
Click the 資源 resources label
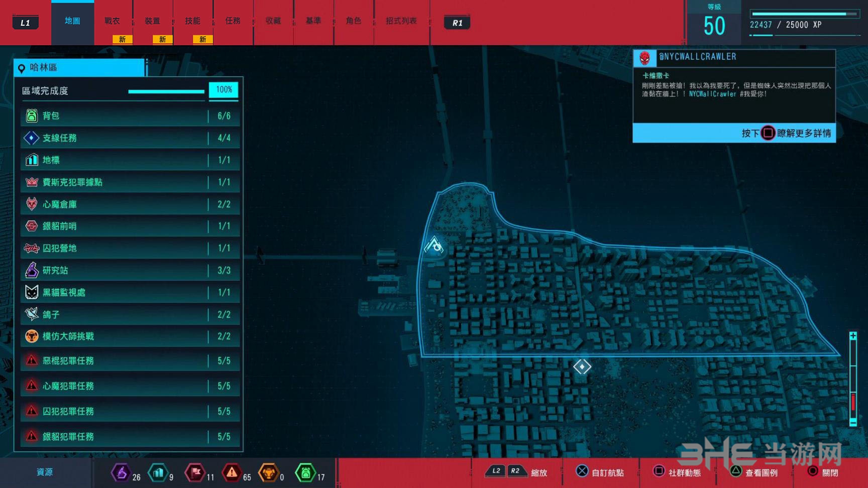tap(45, 472)
